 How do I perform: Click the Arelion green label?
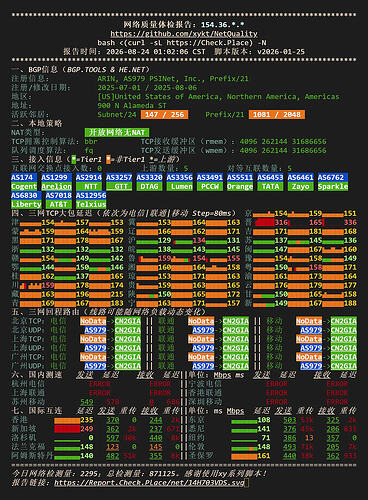click(x=56, y=186)
